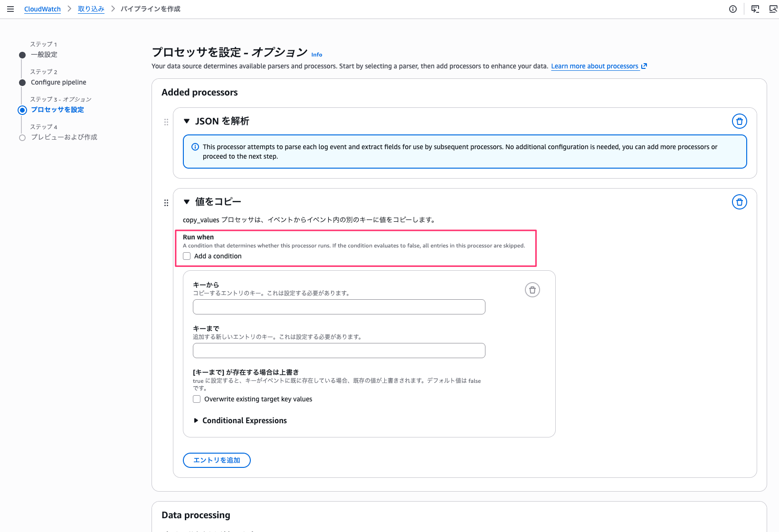Collapse the JSON を解析 section
The image size is (779, 532).
pyautogui.click(x=187, y=121)
